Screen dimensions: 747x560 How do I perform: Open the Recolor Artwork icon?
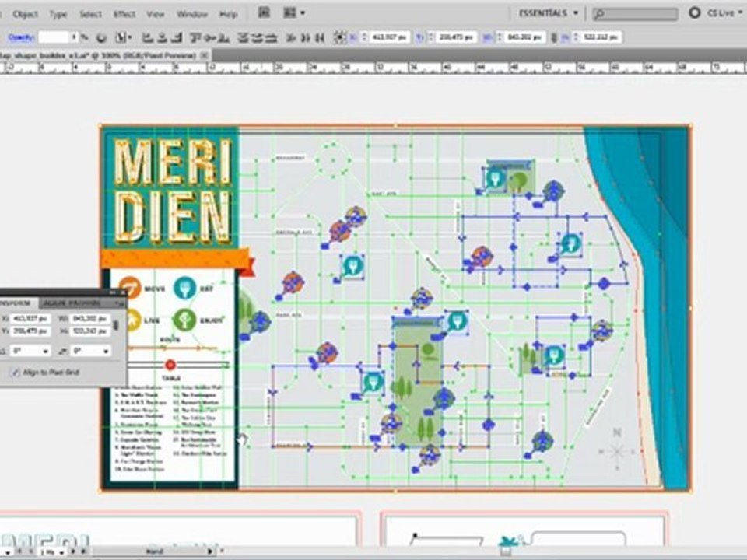[101, 37]
